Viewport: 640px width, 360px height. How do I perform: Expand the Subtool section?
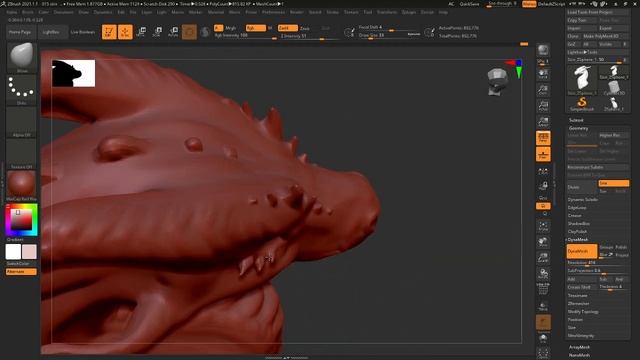click(x=576, y=120)
